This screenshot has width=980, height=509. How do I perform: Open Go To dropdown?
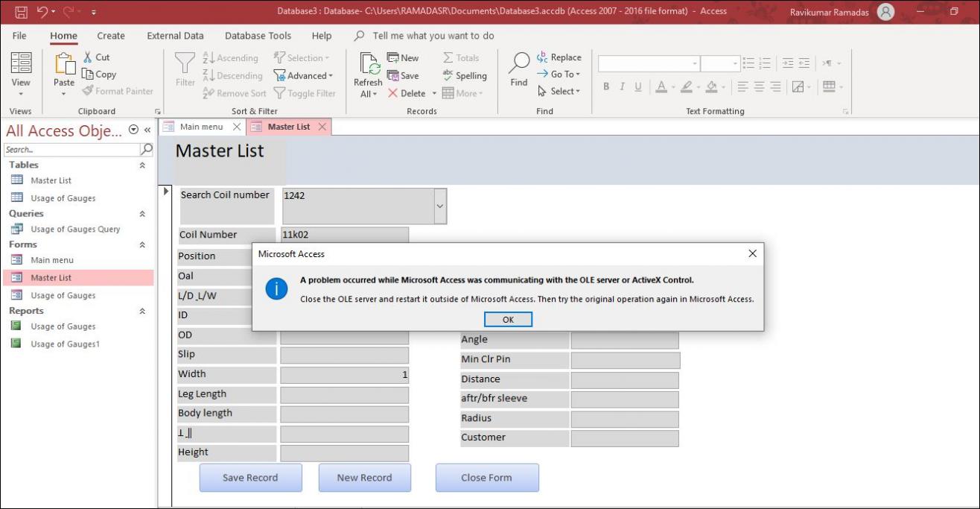tap(558, 75)
